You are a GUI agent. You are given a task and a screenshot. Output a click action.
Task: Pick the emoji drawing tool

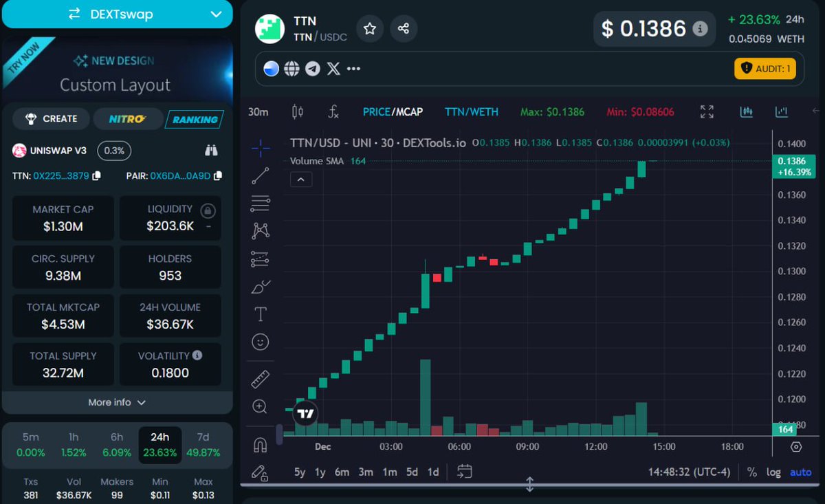pyautogui.click(x=260, y=342)
